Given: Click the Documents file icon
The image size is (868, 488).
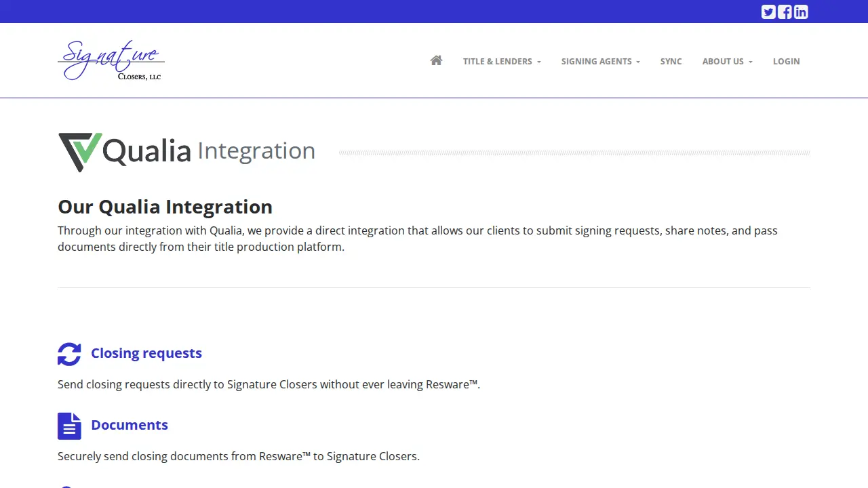Looking at the screenshot, I should pyautogui.click(x=69, y=426).
